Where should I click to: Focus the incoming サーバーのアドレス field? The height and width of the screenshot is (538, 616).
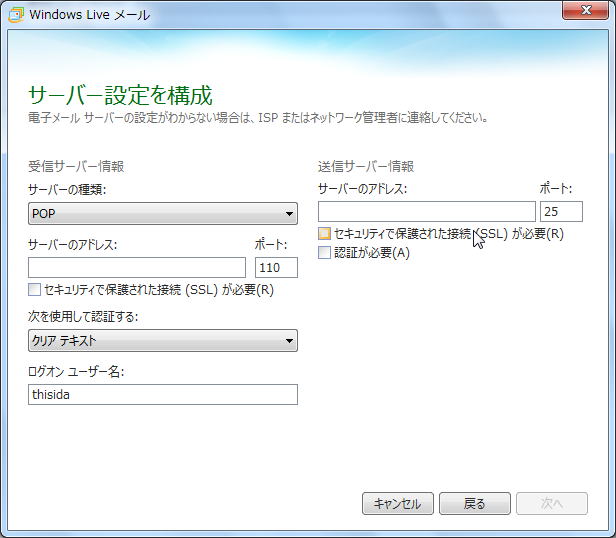137,268
